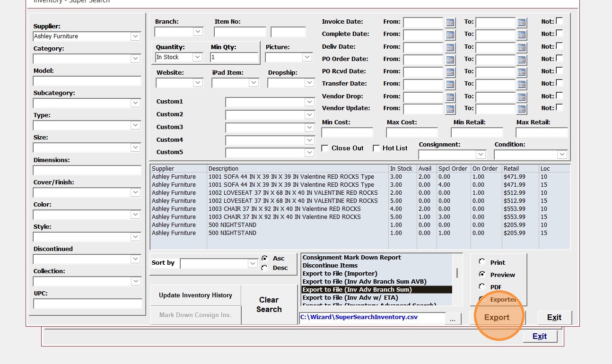The image size is (612, 364).
Task: Open the Consignment dropdown
Action: (481, 155)
